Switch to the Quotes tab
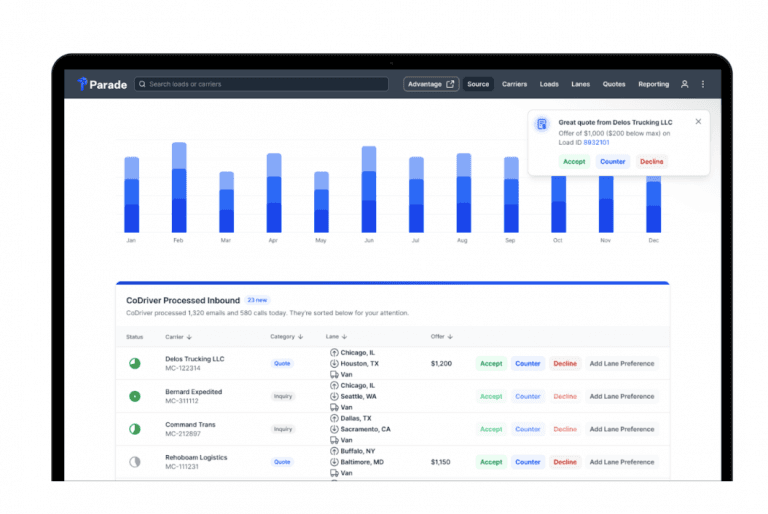Viewport: 768px width, 514px height. [614, 84]
